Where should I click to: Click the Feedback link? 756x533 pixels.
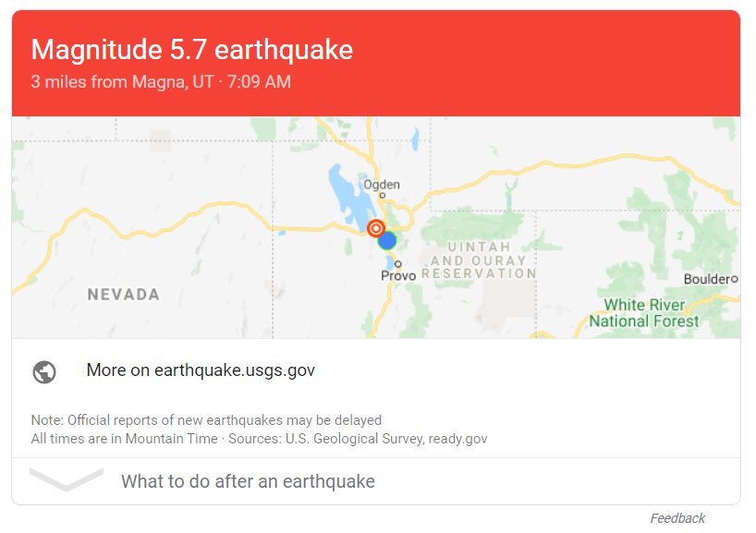(x=677, y=518)
